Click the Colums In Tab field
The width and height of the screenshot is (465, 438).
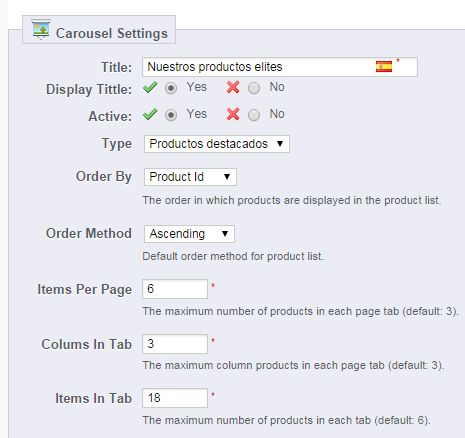tap(175, 344)
